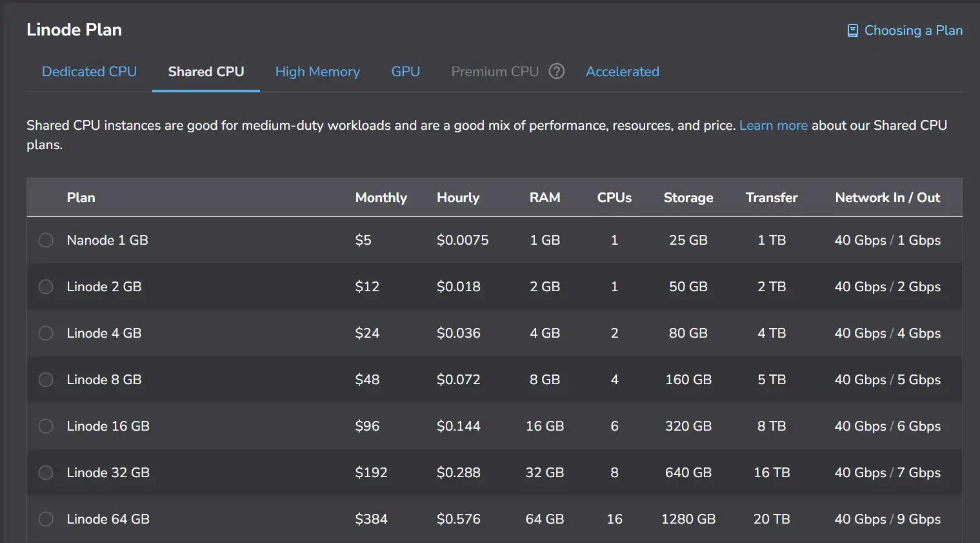The width and height of the screenshot is (980, 543).
Task: Click the Premium CPU help question-mark icon
Action: (x=556, y=72)
